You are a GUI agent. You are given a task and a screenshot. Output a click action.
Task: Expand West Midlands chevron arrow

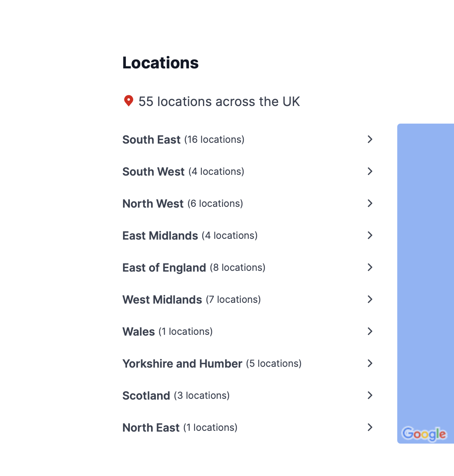(x=370, y=299)
